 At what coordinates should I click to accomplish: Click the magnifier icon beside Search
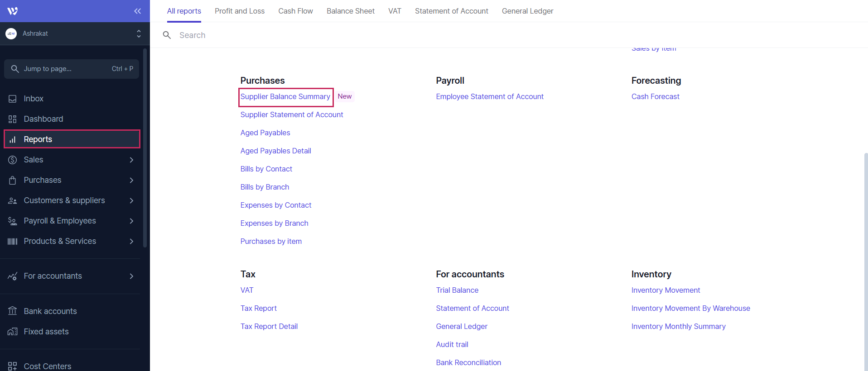[x=167, y=35]
